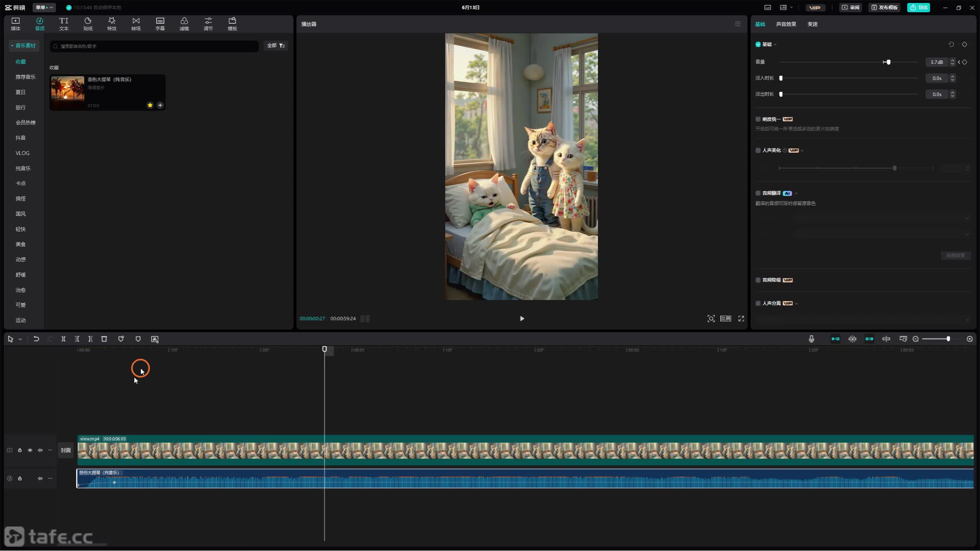Add volume keyframe diamond next to 3.7dB

point(965,62)
